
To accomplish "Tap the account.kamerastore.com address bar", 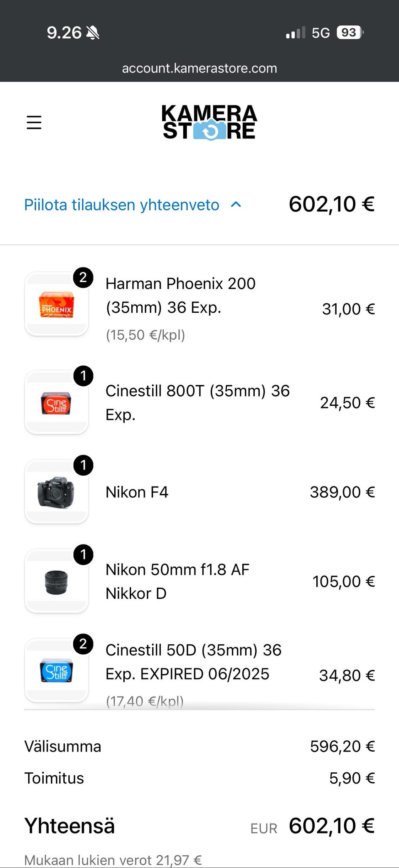I will [199, 68].
